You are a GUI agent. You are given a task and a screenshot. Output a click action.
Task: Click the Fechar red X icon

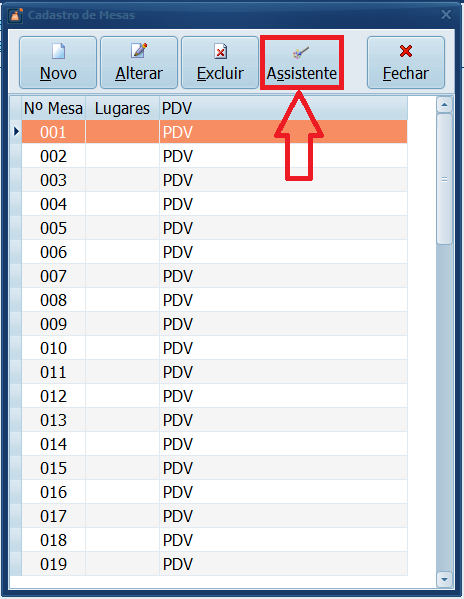tap(406, 51)
